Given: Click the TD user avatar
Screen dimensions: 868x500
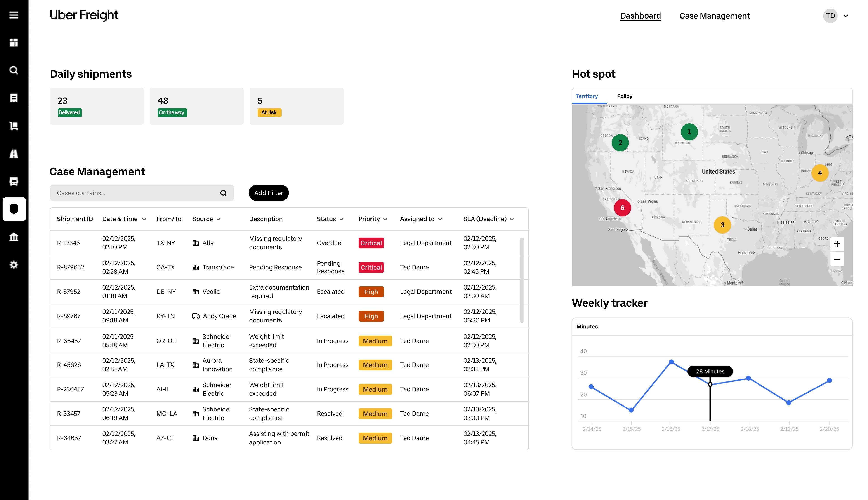Looking at the screenshot, I should coord(830,16).
